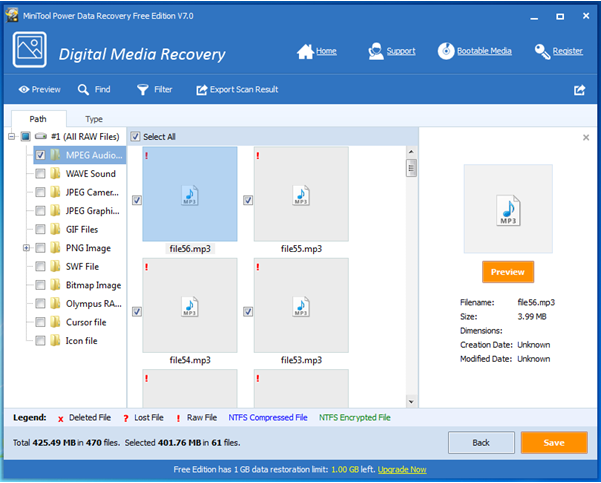The image size is (601, 483).
Task: Click the share icon at the toolbar's right end
Action: point(580,90)
